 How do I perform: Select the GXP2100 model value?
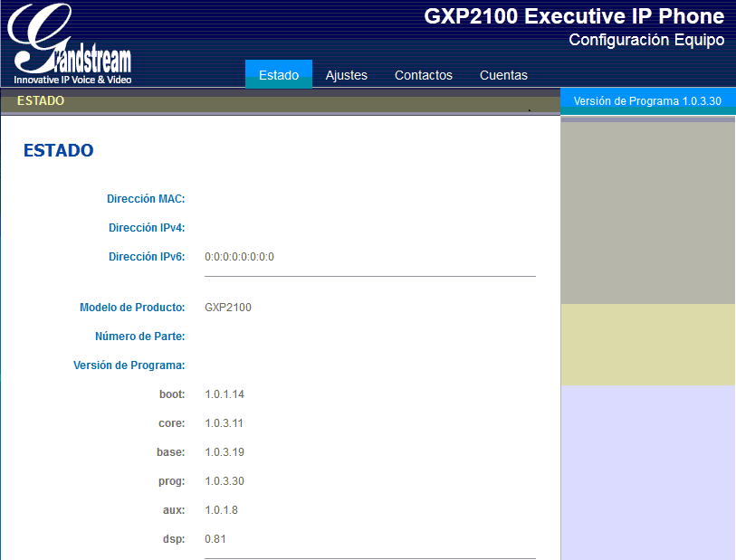pyautogui.click(x=226, y=307)
